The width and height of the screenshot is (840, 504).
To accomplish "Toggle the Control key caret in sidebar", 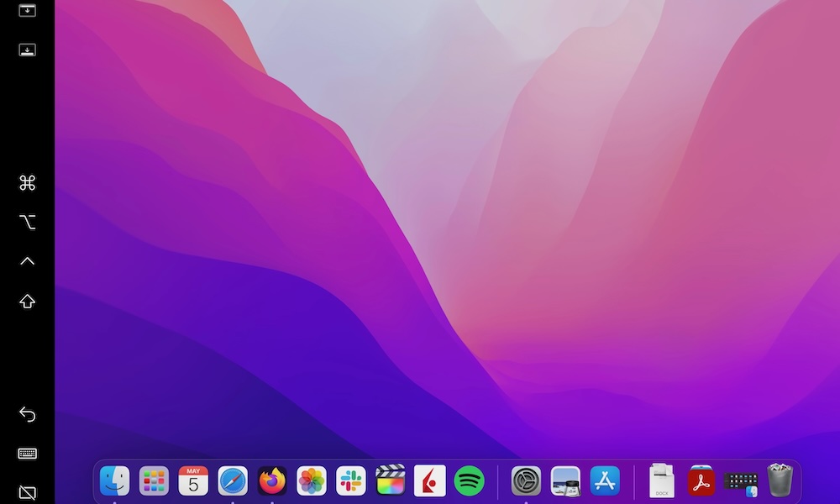I will click(x=27, y=261).
